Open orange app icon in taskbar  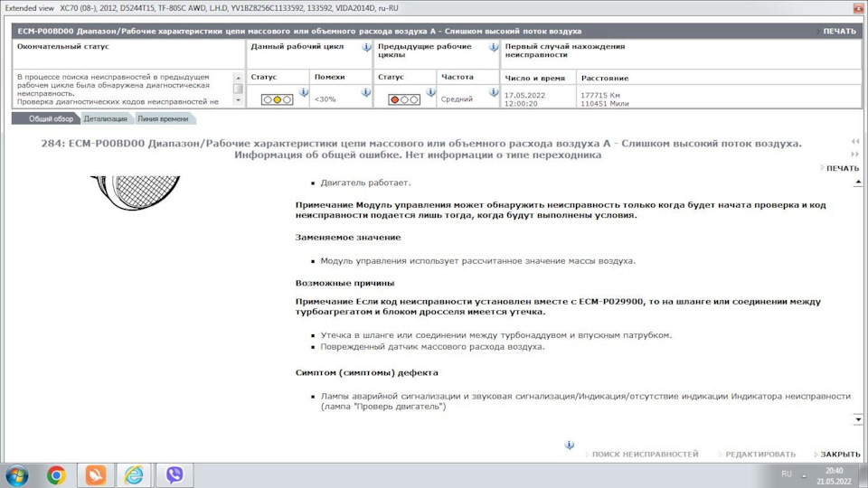[x=95, y=475]
